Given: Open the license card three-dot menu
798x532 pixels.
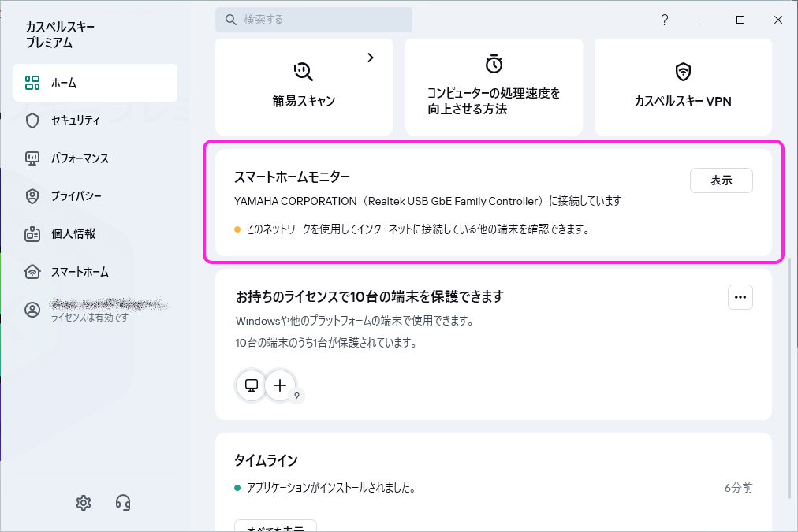Looking at the screenshot, I should coord(740,297).
